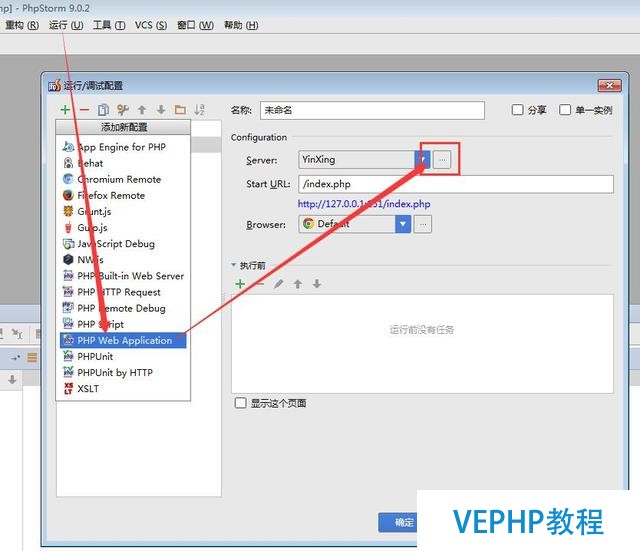Click the 确定 button
This screenshot has height=551, width=640.
point(398,522)
